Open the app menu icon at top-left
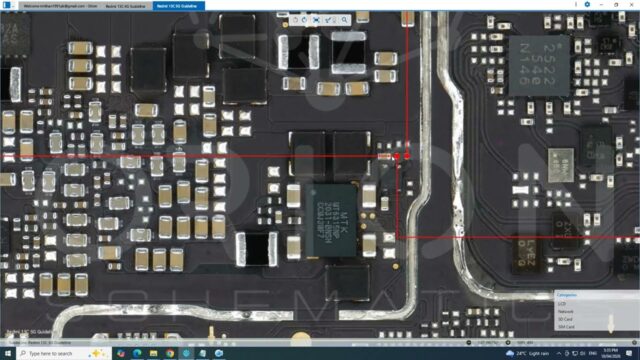 tap(7, 6)
